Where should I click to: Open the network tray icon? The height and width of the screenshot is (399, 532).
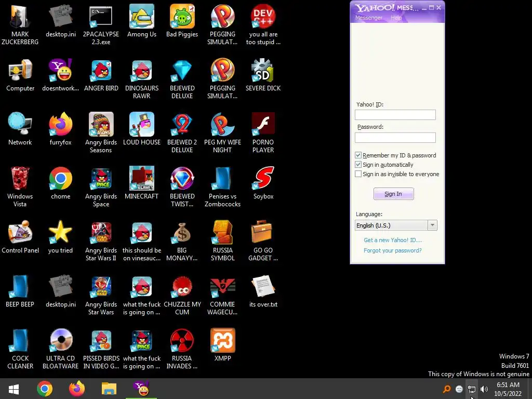[x=472, y=389]
